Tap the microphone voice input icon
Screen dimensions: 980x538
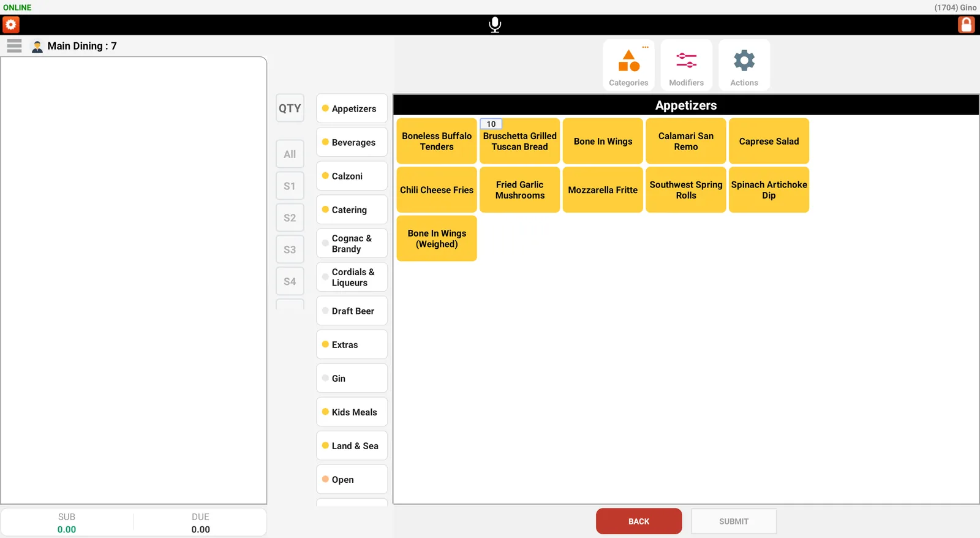point(495,25)
